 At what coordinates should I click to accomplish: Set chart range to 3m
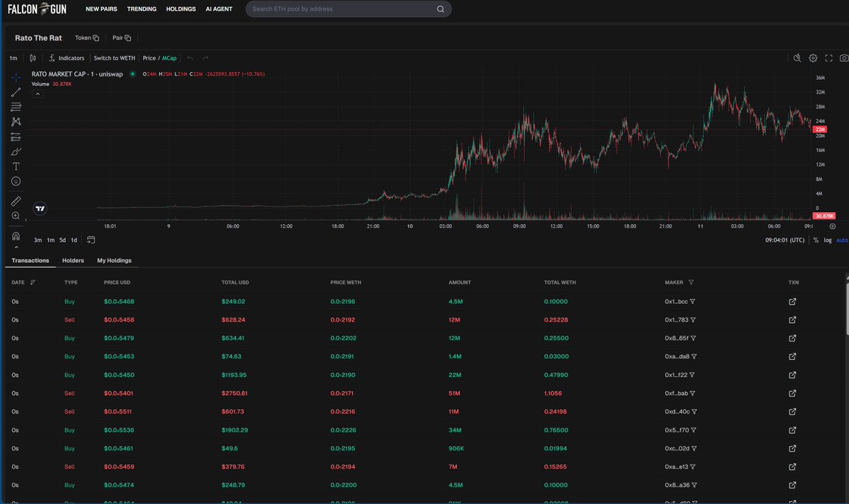37,240
